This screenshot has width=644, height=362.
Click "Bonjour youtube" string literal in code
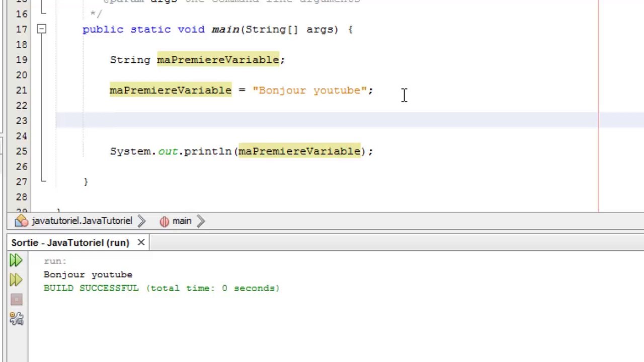pyautogui.click(x=309, y=90)
